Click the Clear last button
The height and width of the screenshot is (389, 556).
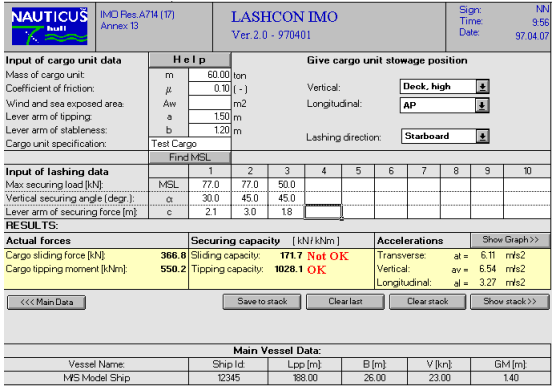[345, 302]
